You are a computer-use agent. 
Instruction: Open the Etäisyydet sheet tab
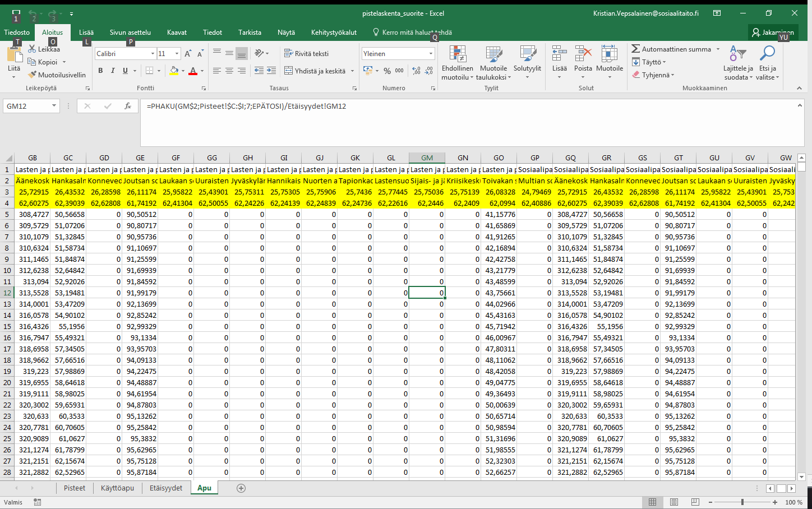click(166, 488)
